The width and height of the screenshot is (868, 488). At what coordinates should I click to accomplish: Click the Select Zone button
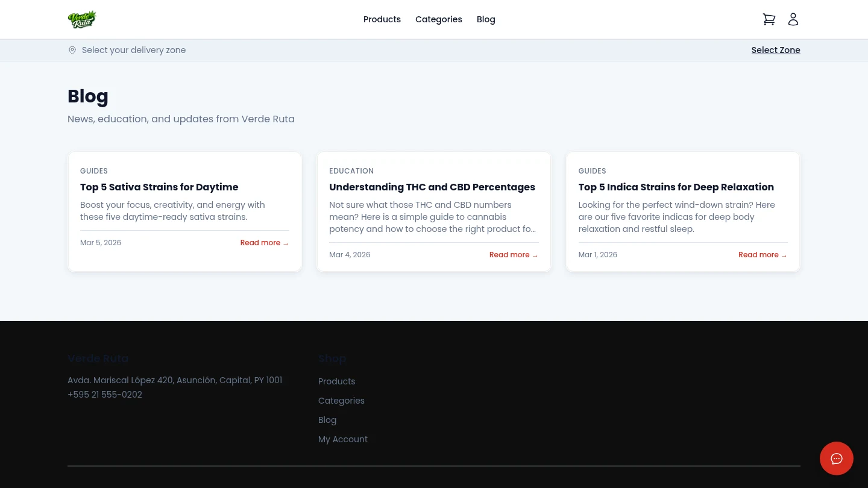pos(776,50)
